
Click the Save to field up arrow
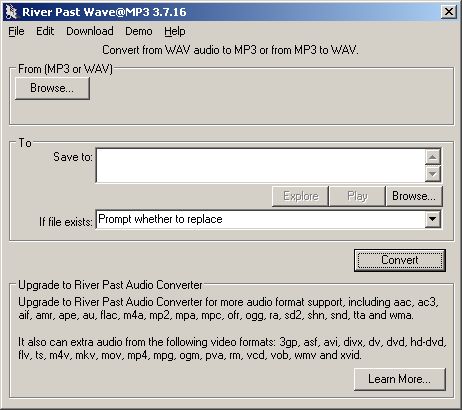click(x=433, y=157)
